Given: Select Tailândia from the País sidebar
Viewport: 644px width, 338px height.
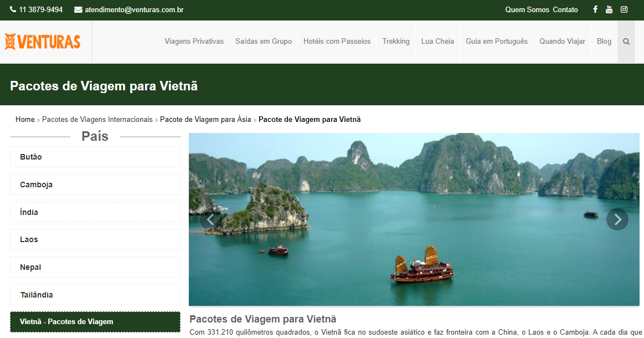Looking at the screenshot, I should [95, 295].
